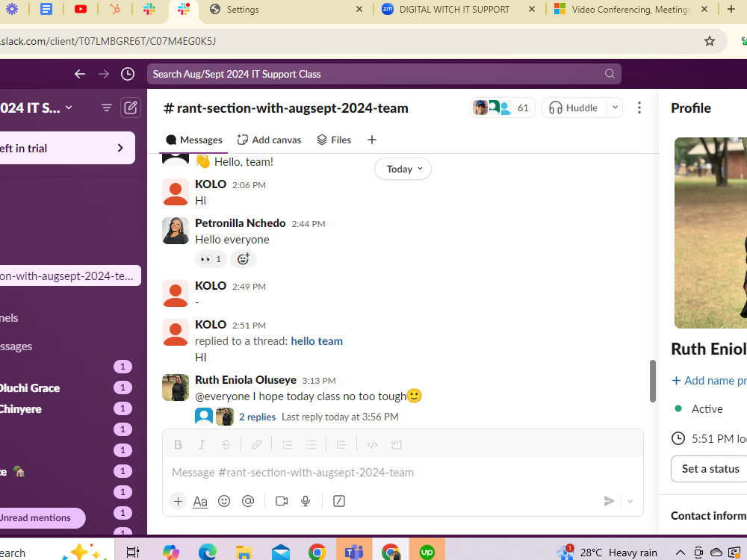
Task: Open the attach plus button
Action: tap(178, 501)
